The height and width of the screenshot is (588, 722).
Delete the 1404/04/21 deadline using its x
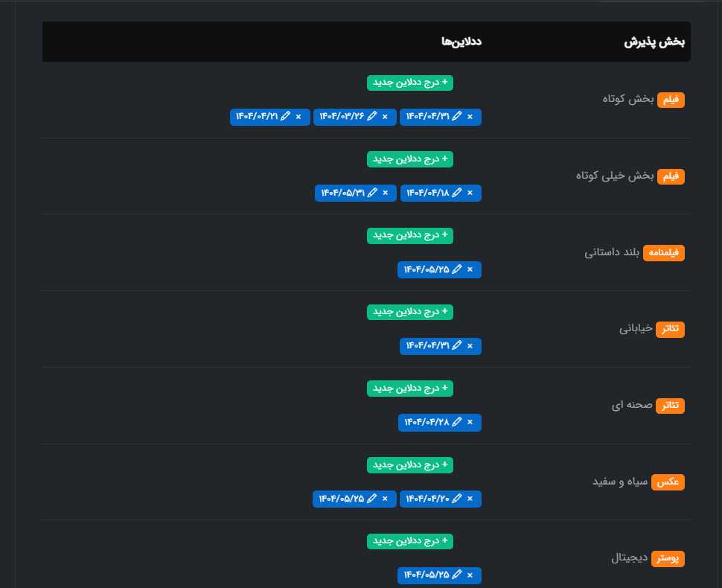[x=298, y=117]
